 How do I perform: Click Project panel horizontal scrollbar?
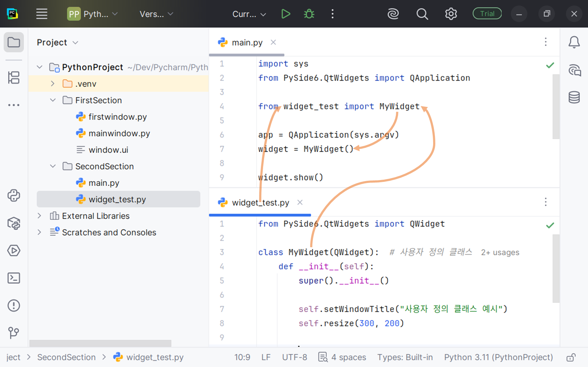pos(100,343)
